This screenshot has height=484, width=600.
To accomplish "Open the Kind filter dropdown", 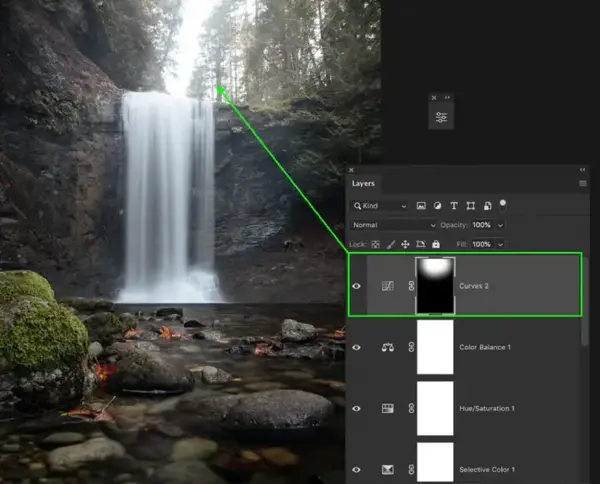I will pyautogui.click(x=379, y=206).
